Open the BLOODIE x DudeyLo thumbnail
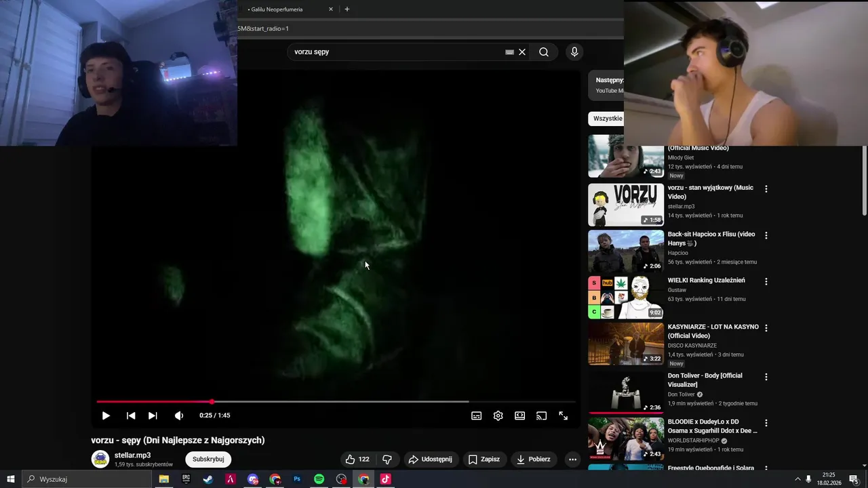This screenshot has width=868, height=488. point(626,439)
